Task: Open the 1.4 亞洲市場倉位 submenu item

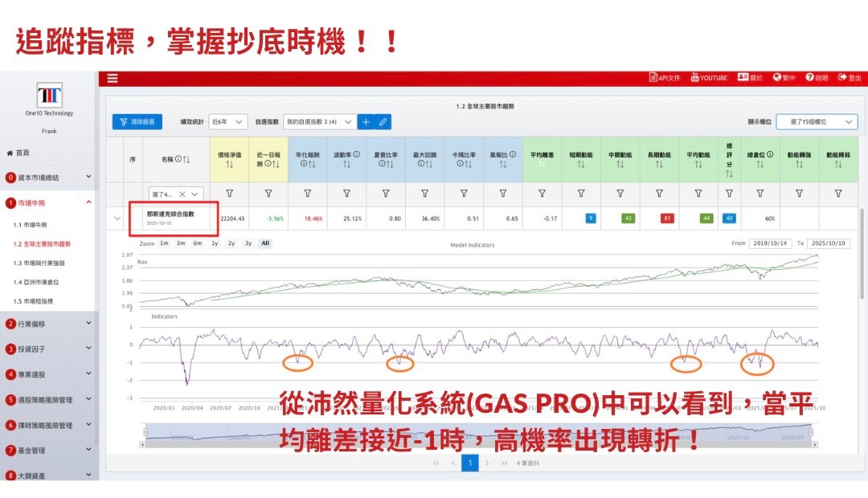Action: [x=36, y=282]
